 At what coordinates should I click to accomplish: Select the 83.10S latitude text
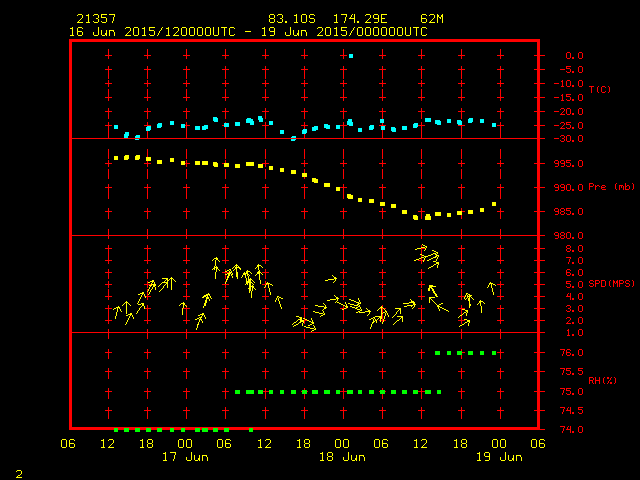point(291,19)
